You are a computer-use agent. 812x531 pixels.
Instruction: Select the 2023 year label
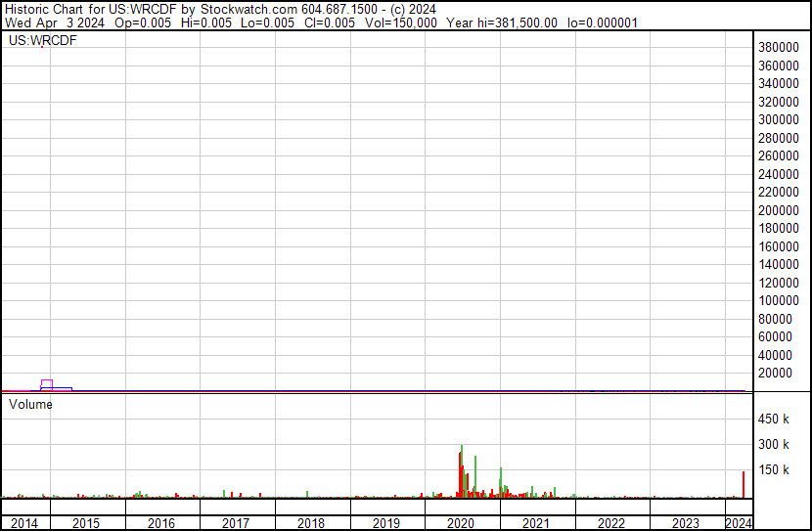pos(686,523)
